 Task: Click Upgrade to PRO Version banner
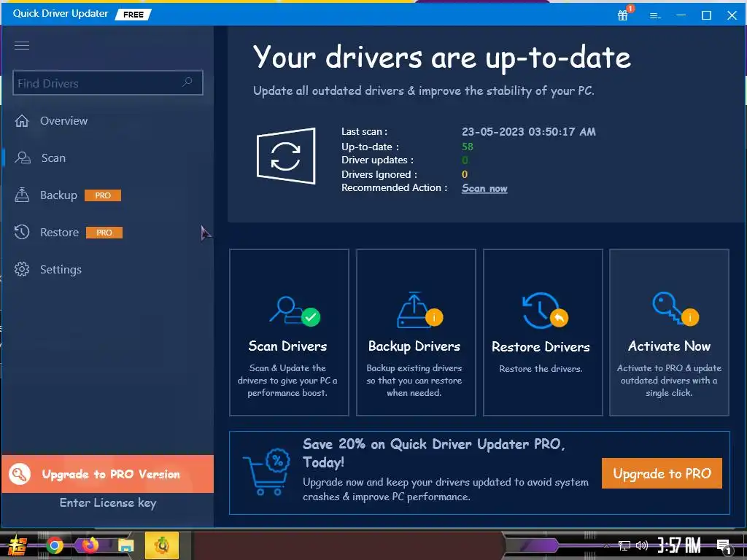click(108, 474)
